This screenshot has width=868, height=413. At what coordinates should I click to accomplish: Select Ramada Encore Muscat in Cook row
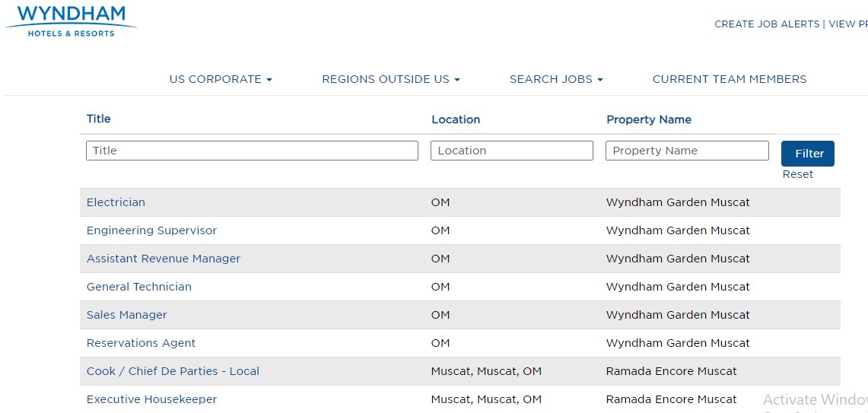pyautogui.click(x=672, y=371)
